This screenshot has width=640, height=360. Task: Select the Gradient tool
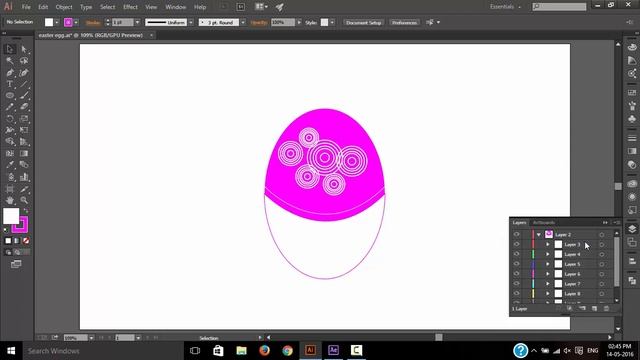click(24, 153)
